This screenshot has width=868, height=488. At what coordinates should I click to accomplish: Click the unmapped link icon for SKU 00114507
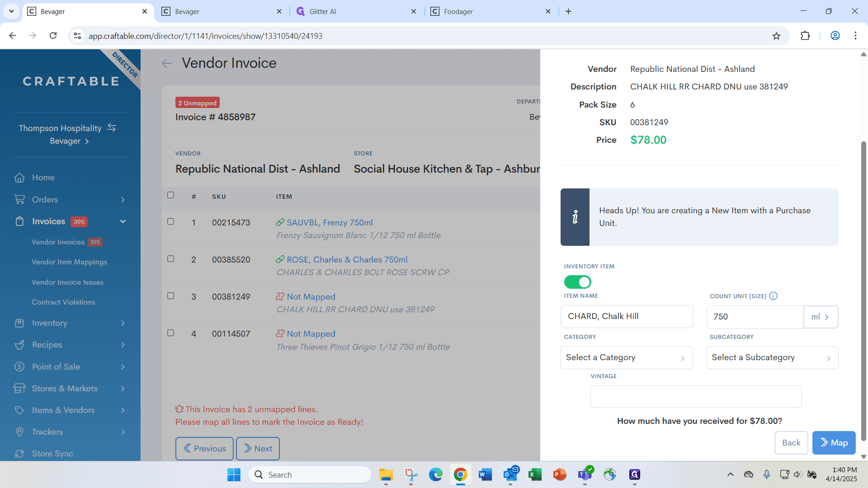point(280,333)
